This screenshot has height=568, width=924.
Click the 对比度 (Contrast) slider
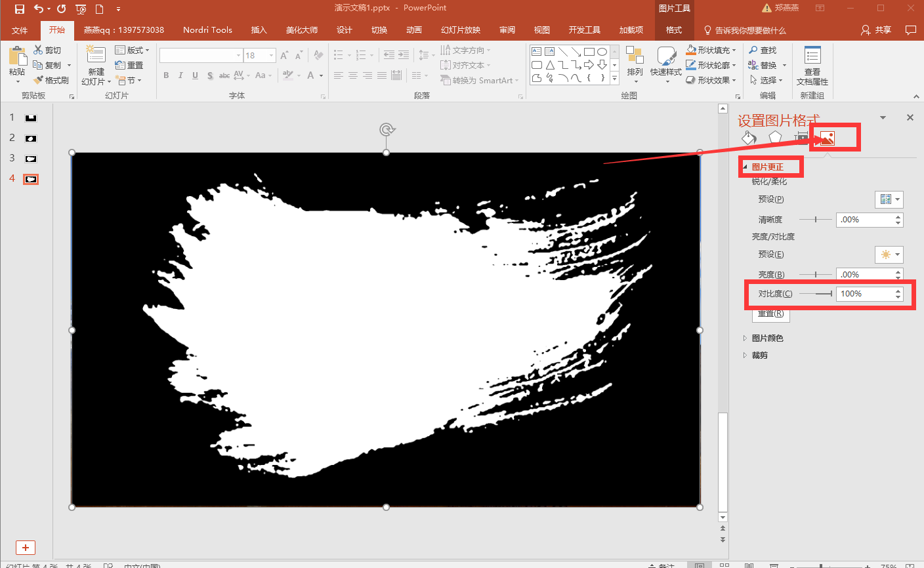(x=816, y=294)
